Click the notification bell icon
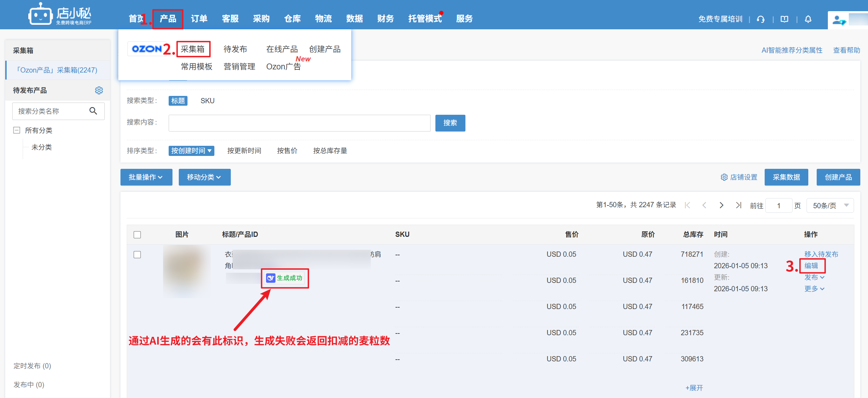868x398 pixels. 808,19
